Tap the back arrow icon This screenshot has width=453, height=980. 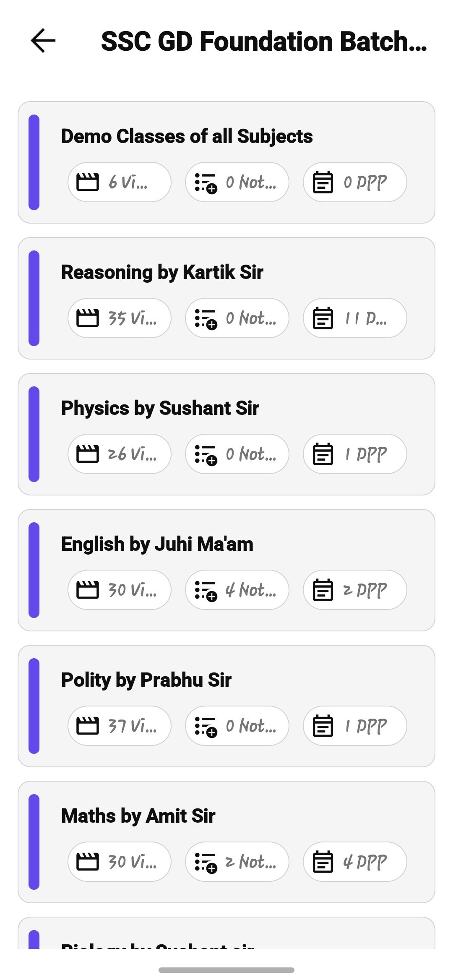click(x=43, y=41)
